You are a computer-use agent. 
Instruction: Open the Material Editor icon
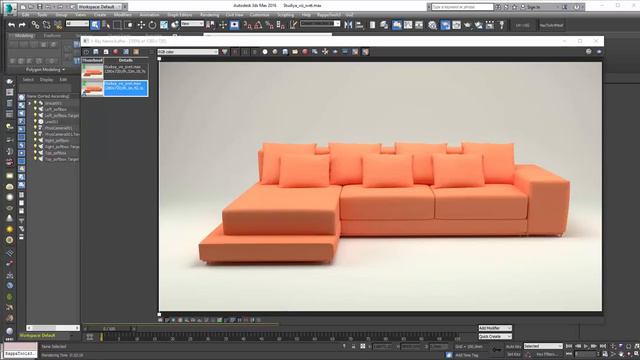pyautogui.click(x=432, y=25)
